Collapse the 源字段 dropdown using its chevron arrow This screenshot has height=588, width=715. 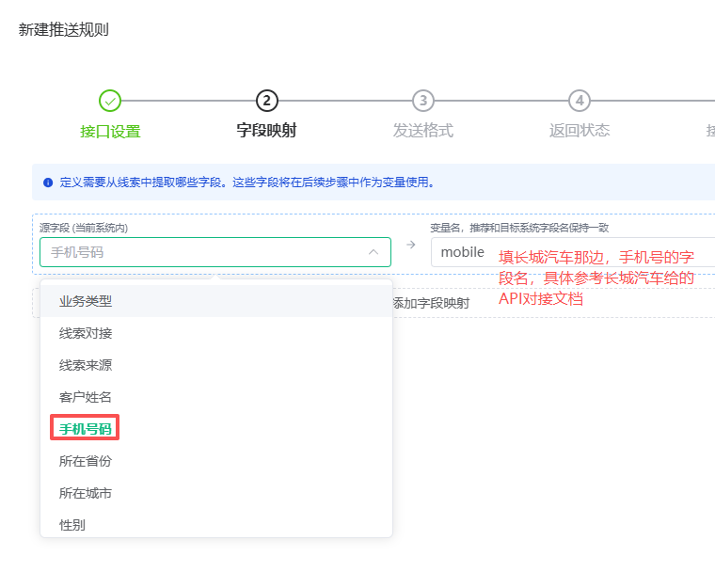click(x=373, y=252)
